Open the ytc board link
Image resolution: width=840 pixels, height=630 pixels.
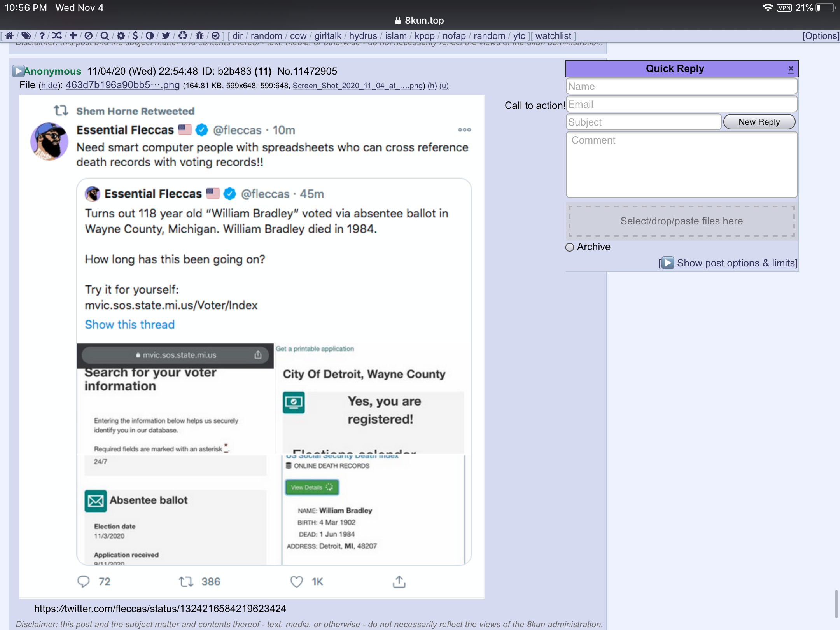point(519,36)
